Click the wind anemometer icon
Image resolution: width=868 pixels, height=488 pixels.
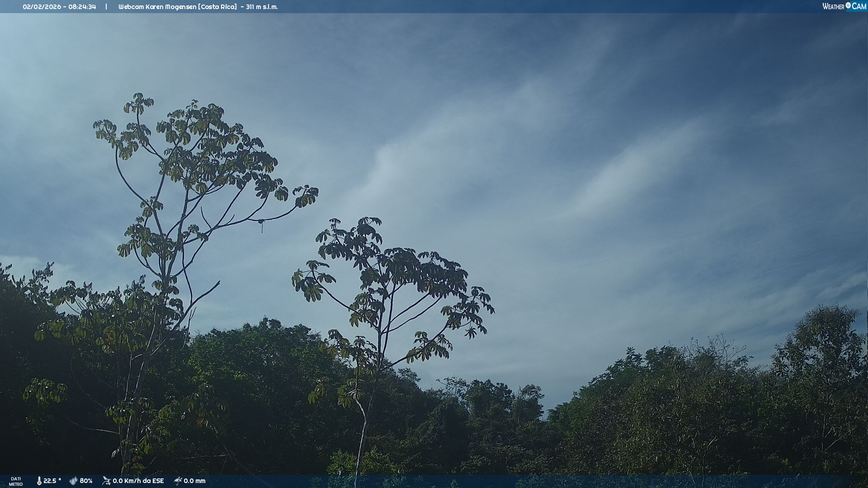[106, 481]
